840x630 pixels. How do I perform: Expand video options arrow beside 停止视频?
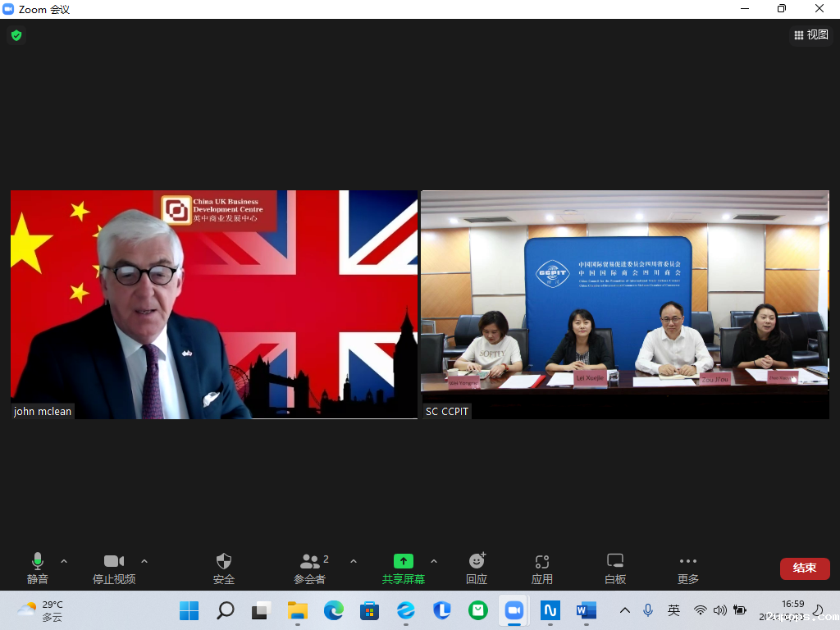[144, 561]
